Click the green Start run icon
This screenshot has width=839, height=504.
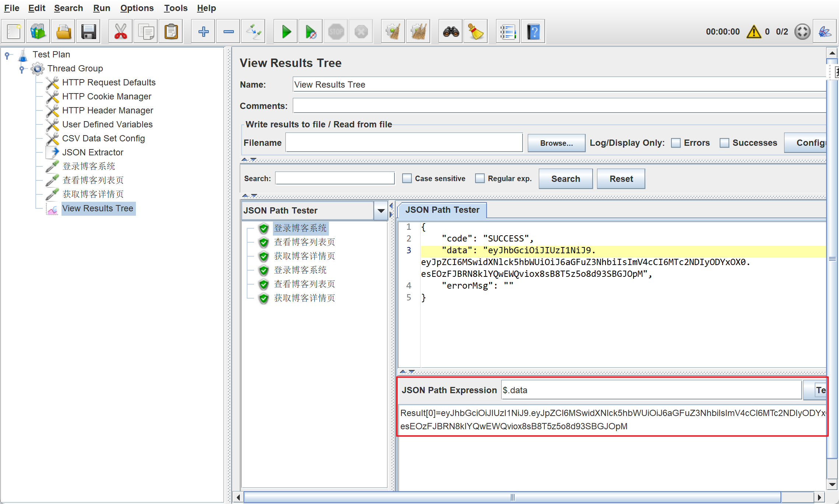pos(286,32)
